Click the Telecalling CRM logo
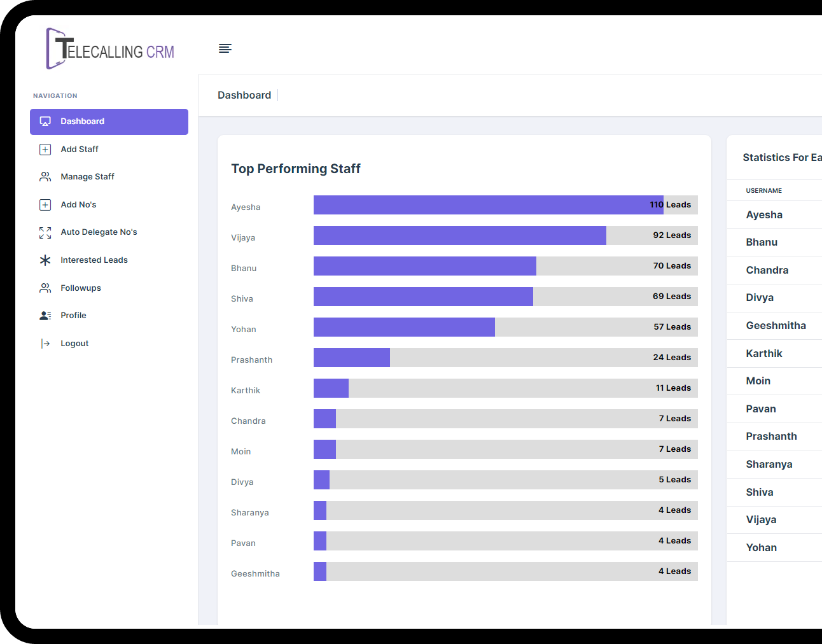Image resolution: width=822 pixels, height=644 pixels. [x=110, y=48]
